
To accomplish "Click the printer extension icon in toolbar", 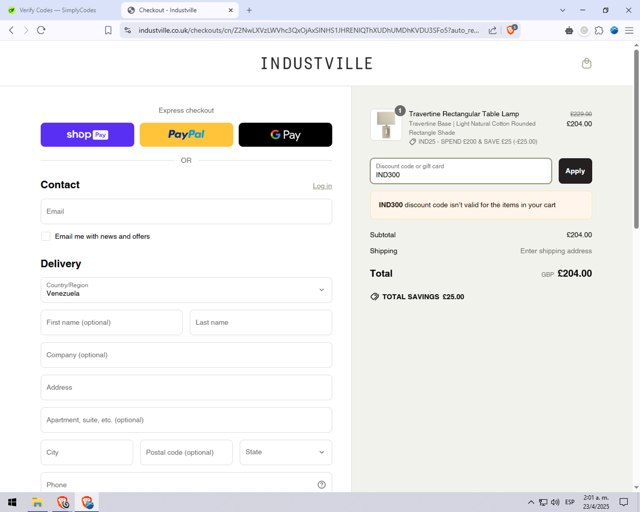I will point(569,30).
